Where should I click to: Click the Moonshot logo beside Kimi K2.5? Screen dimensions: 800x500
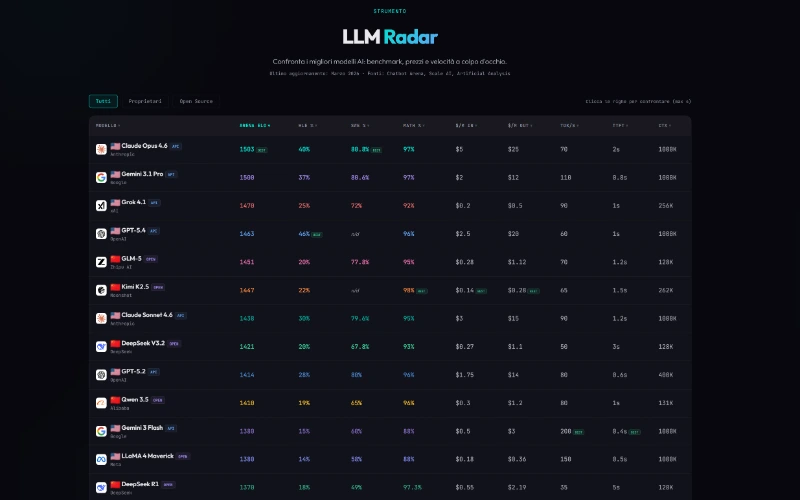[x=101, y=290]
